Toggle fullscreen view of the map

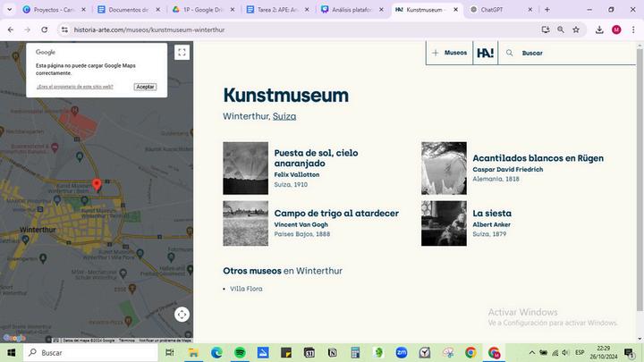tap(182, 52)
